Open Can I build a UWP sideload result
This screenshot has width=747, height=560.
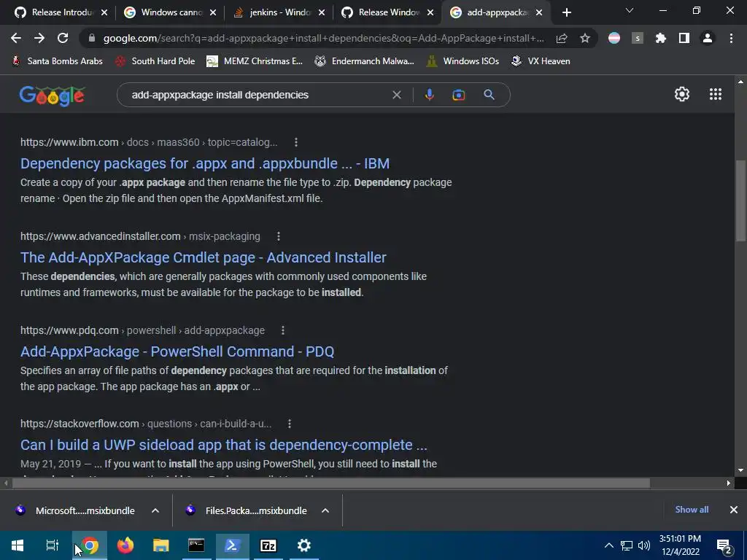pyautogui.click(x=224, y=445)
